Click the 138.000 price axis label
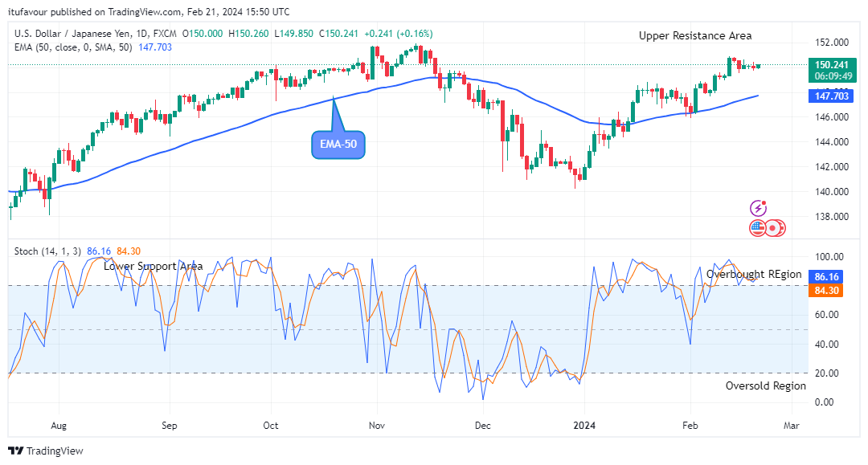The image size is (868, 465). point(832,217)
